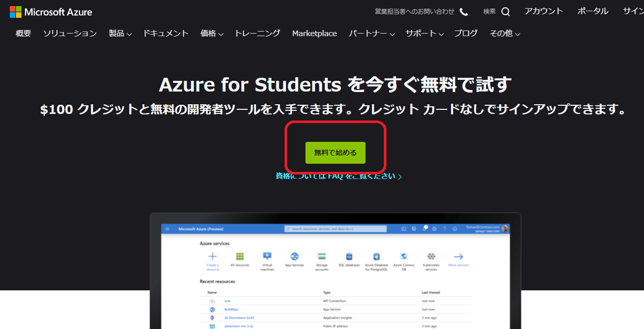This screenshot has width=644, height=329.
Task: Expand the 価格 dropdown menu
Action: tap(212, 34)
